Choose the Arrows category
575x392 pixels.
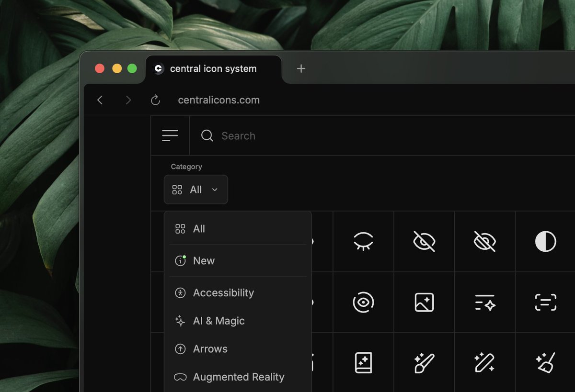[238, 349]
